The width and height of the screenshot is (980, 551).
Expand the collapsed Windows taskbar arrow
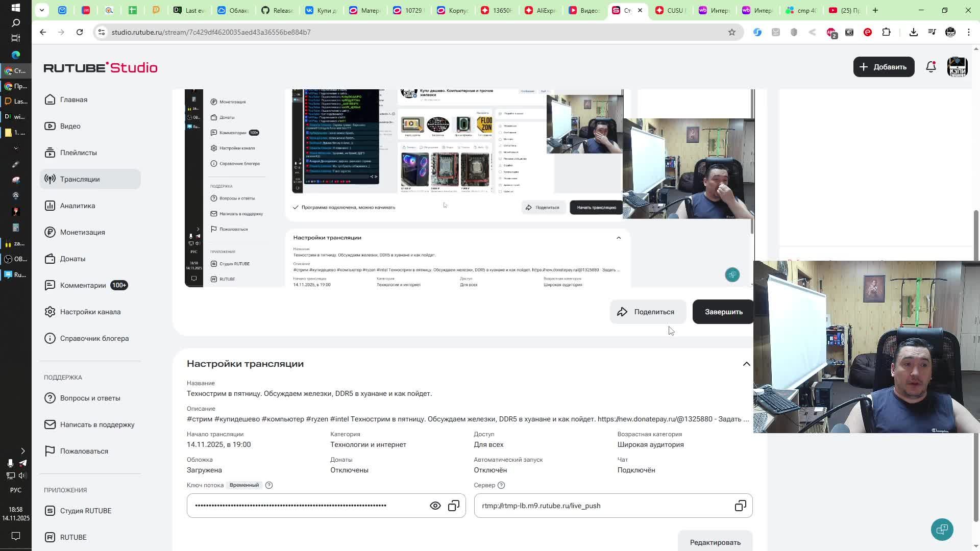click(x=22, y=451)
